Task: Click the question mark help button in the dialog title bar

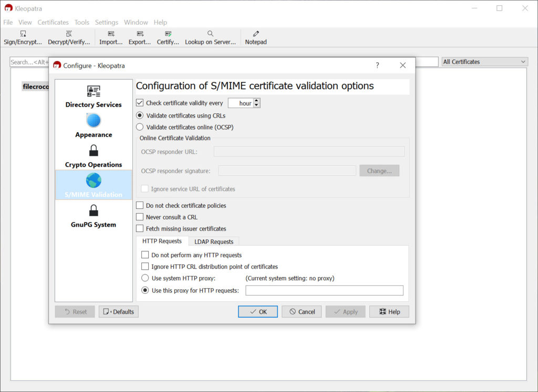Action: point(377,65)
